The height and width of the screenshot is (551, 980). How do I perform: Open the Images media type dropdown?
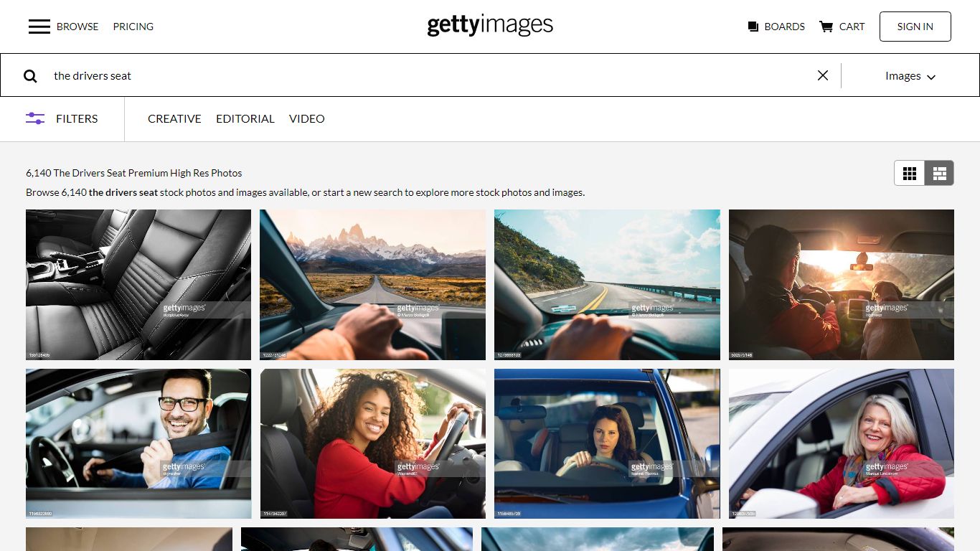(910, 76)
